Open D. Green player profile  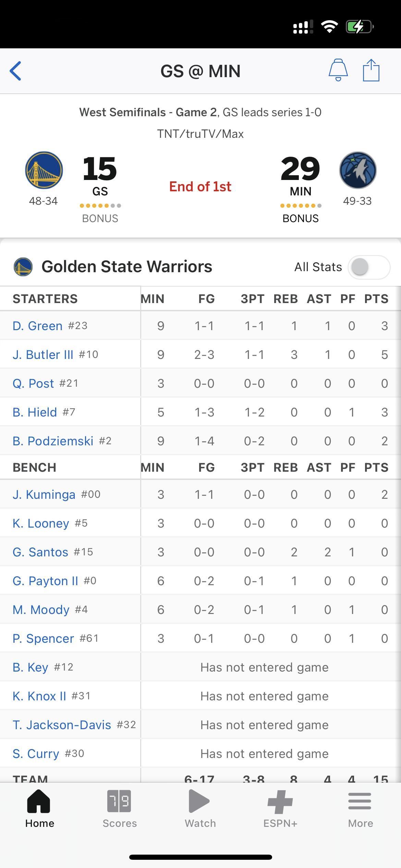(x=37, y=326)
